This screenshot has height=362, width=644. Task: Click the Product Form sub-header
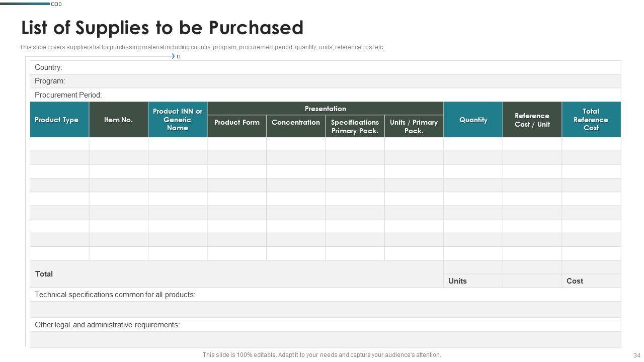coord(236,123)
